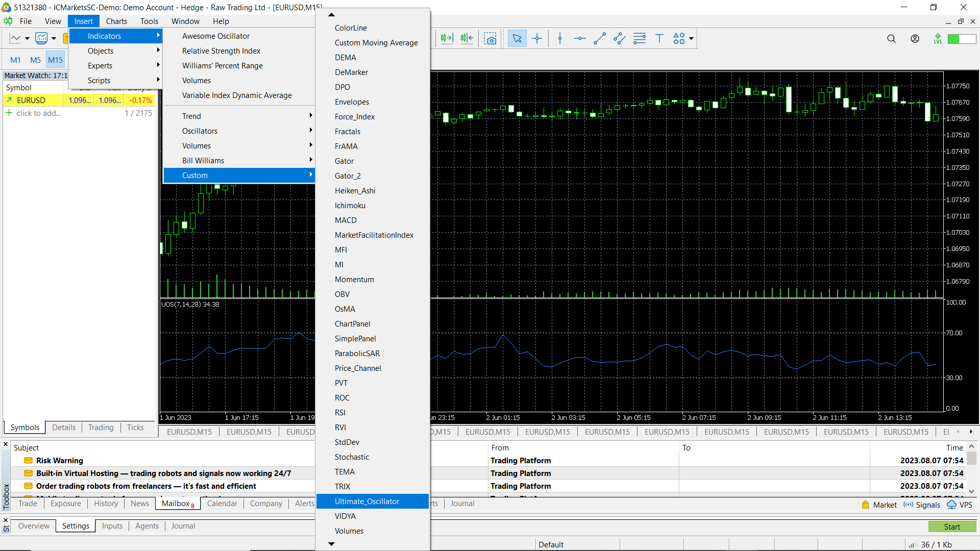980x551 pixels.
Task: Expand the Trend indicators submenu
Action: tap(239, 116)
